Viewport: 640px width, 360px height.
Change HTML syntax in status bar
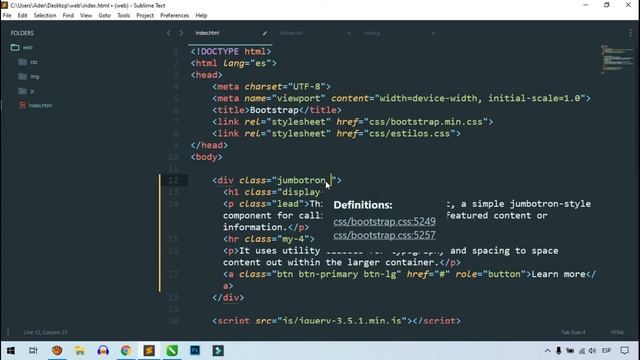pyautogui.click(x=617, y=332)
